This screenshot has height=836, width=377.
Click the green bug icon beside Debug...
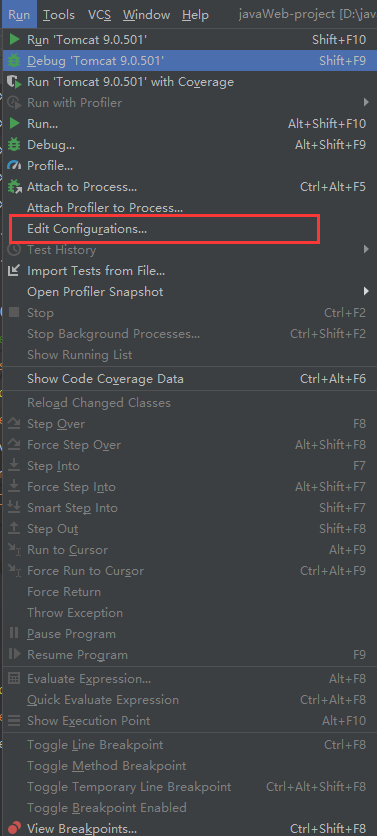[14, 144]
